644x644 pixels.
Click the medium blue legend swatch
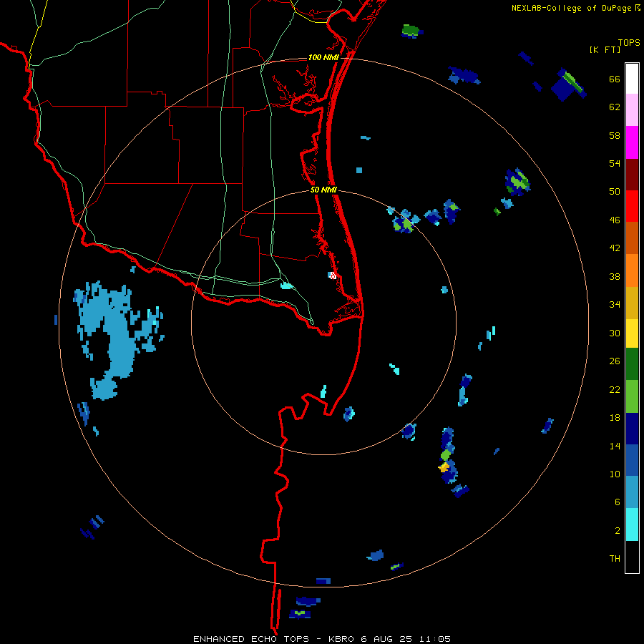[632, 460]
